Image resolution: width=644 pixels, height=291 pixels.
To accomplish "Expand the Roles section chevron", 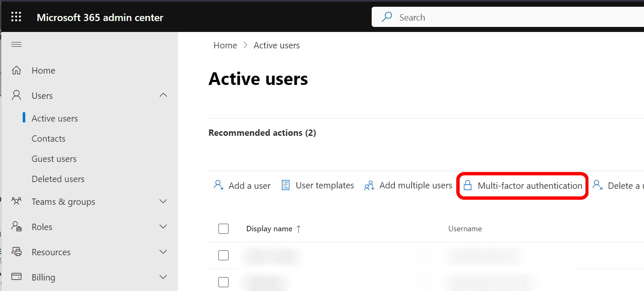I will click(163, 227).
